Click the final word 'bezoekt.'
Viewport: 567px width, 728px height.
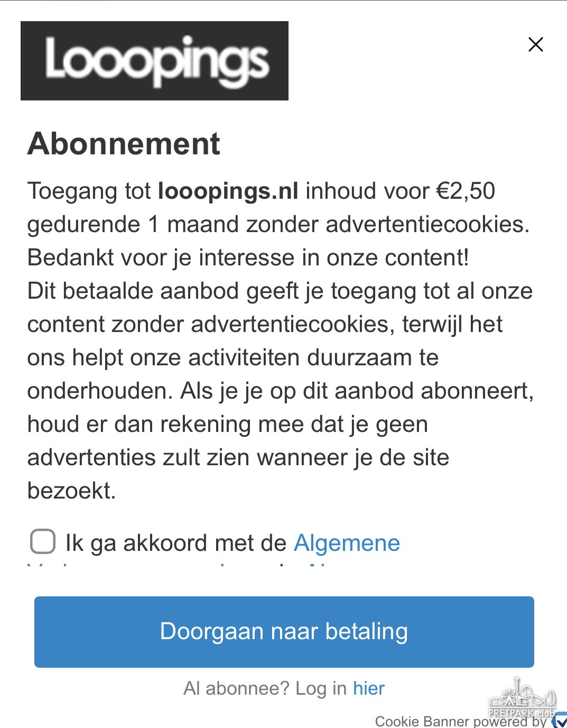pyautogui.click(x=71, y=491)
